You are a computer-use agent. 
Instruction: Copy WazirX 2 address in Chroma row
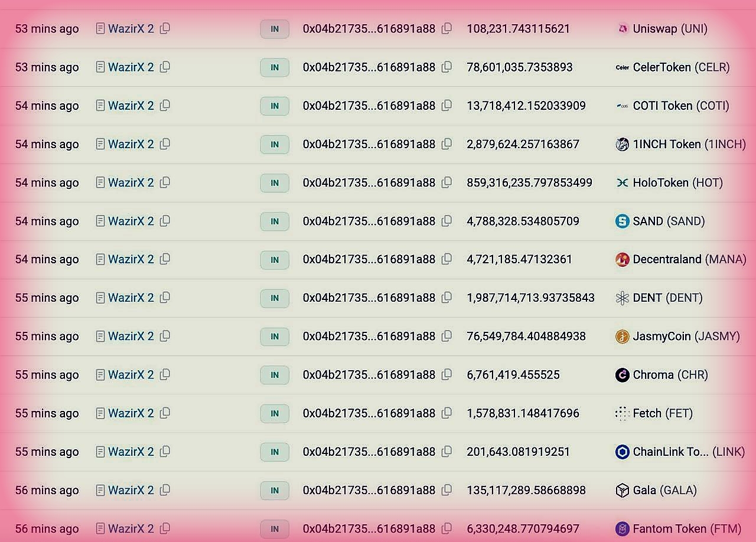pyautogui.click(x=165, y=374)
